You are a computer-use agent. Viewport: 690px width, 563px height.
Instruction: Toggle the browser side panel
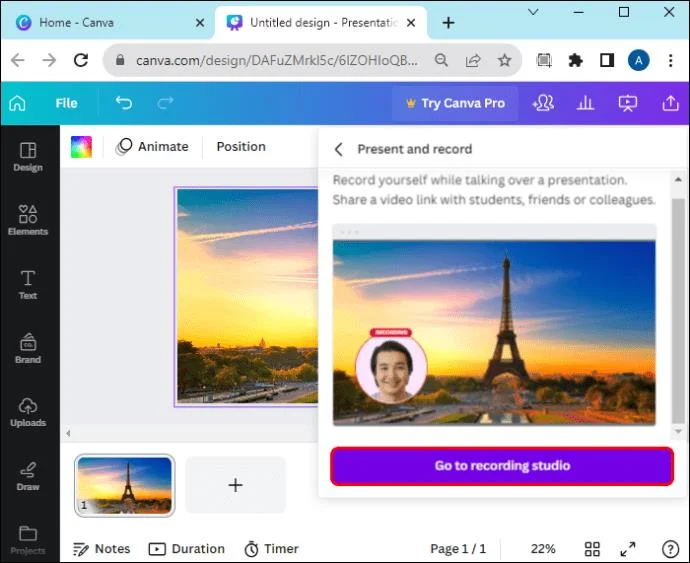[607, 60]
